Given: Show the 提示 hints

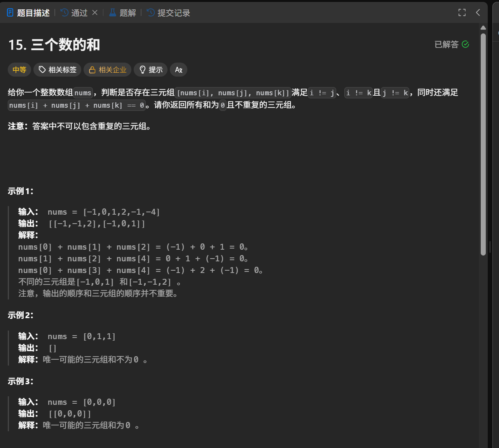Looking at the screenshot, I should 151,70.
